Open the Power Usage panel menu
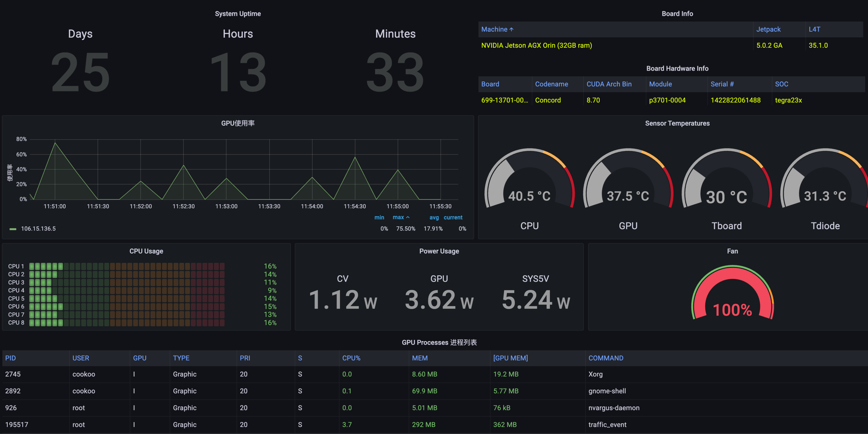868x434 pixels. (x=439, y=251)
